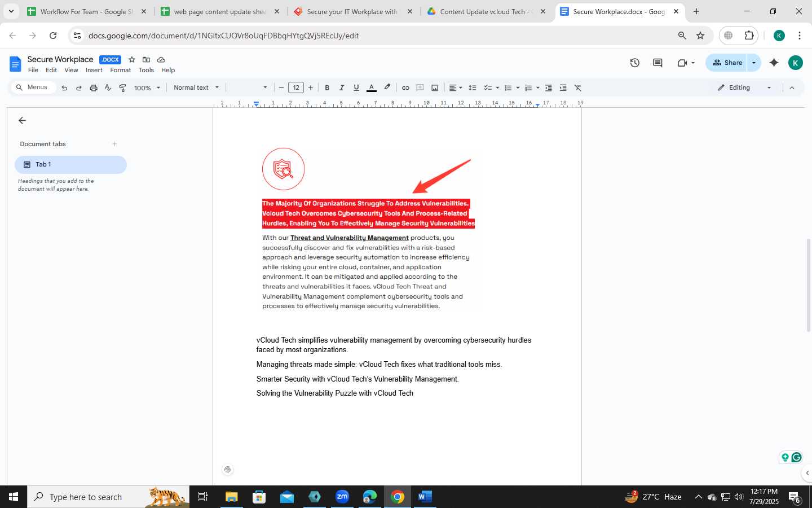Expand the checklist options arrow
This screenshot has width=812, height=508.
(497, 87)
